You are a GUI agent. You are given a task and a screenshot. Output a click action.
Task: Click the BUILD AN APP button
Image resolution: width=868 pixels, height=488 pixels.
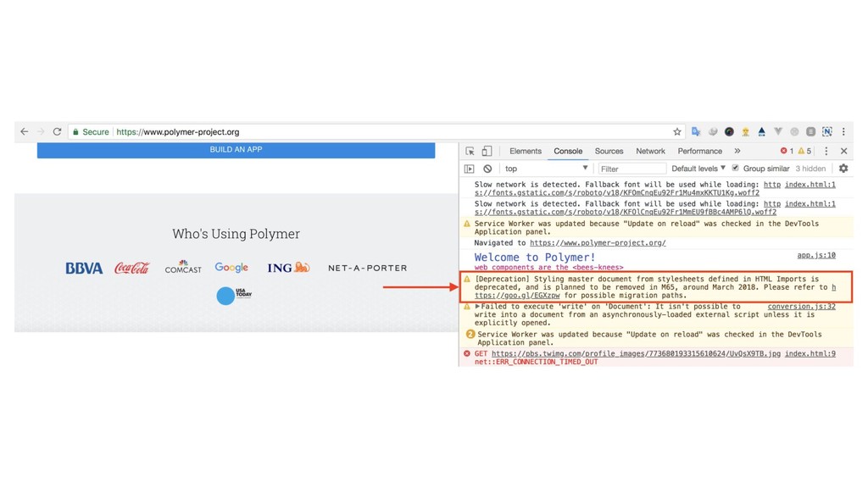(x=236, y=149)
